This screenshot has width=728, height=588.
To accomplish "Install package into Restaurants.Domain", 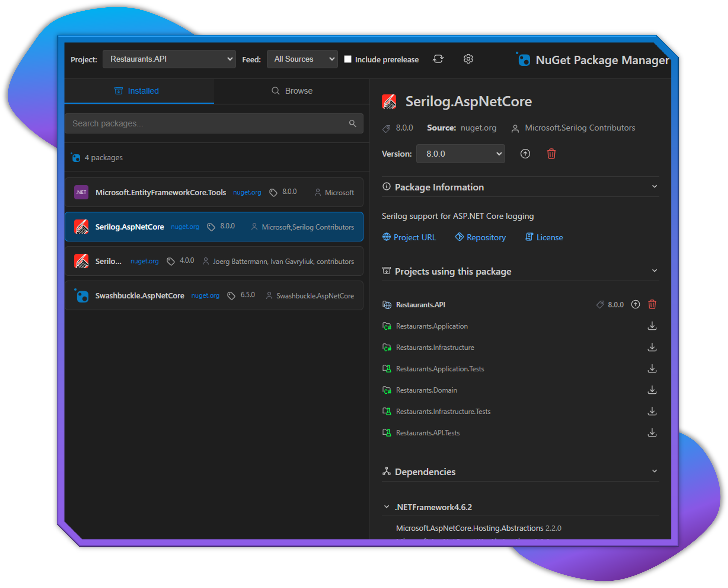I will pos(652,390).
